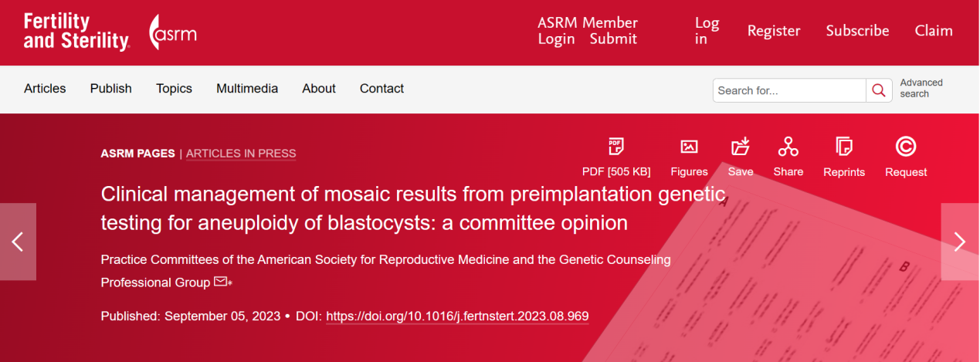Click the Reprints icon

click(844, 147)
